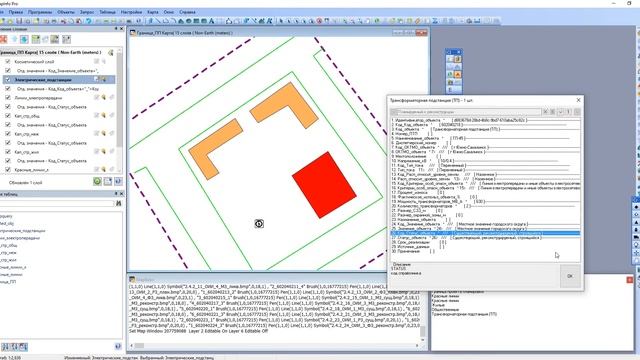Viewport: 640px width, 360px height.
Task: Open the Объекты menu
Action: tap(66, 12)
